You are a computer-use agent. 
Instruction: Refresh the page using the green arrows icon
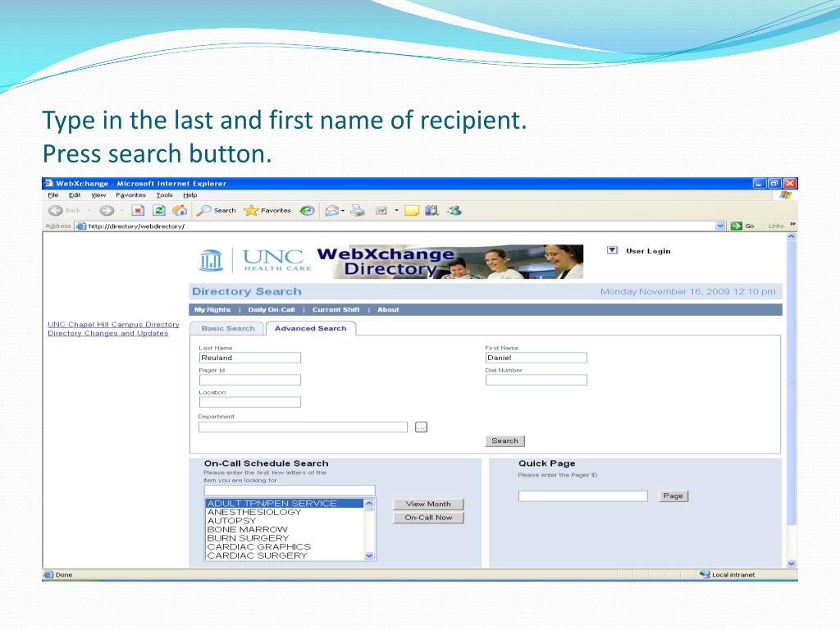coord(158,211)
